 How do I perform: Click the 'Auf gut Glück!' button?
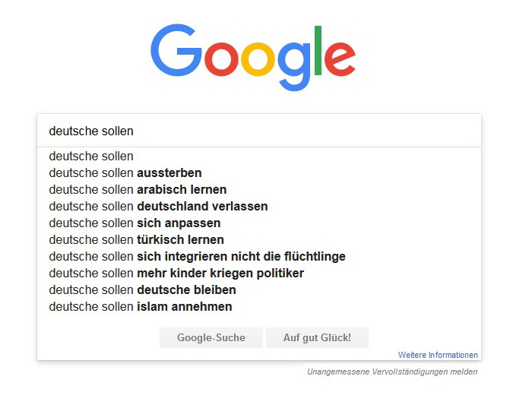coord(317,337)
